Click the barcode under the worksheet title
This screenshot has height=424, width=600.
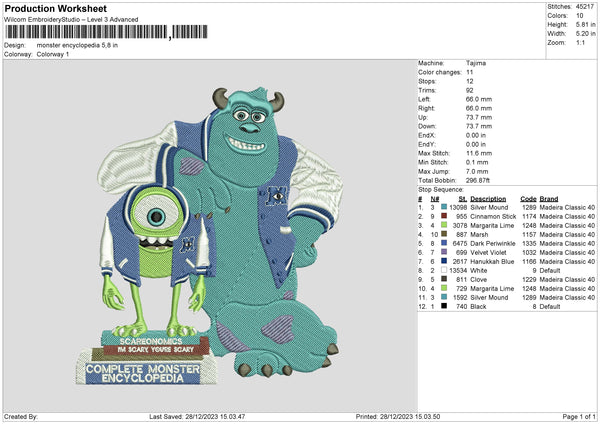coord(106,32)
